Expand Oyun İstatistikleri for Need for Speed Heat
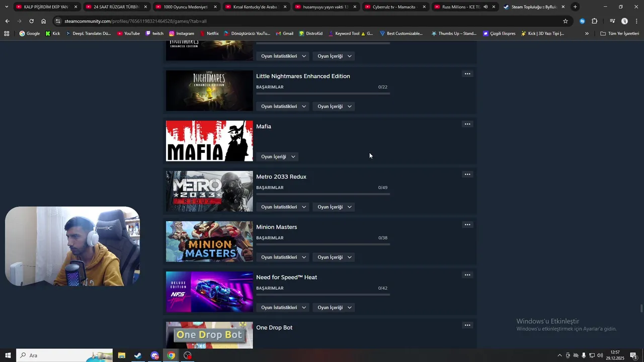Image resolution: width=644 pixels, height=362 pixels. 284,308
